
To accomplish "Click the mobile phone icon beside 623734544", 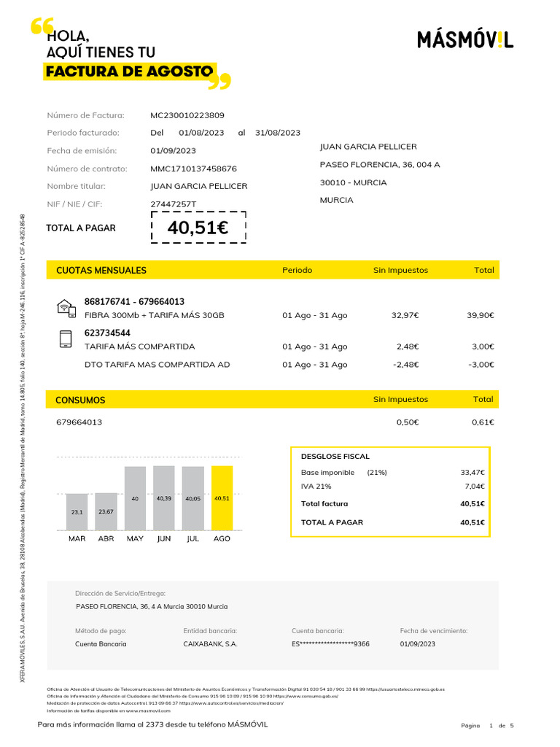I will (x=66, y=339).
